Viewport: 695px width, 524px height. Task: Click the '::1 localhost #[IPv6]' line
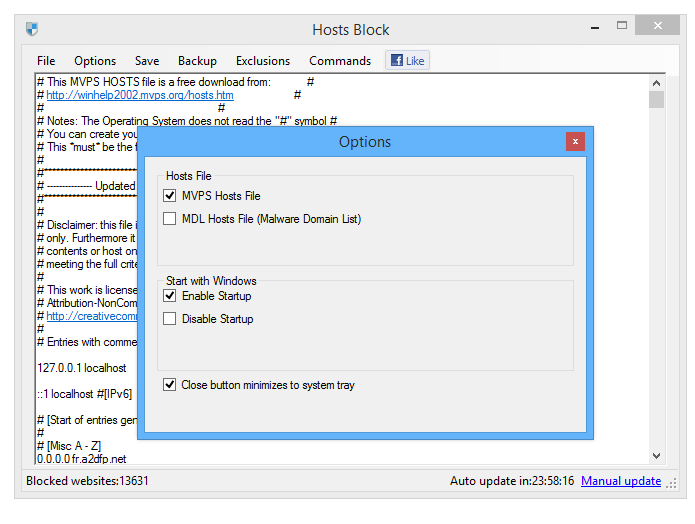coord(85,394)
